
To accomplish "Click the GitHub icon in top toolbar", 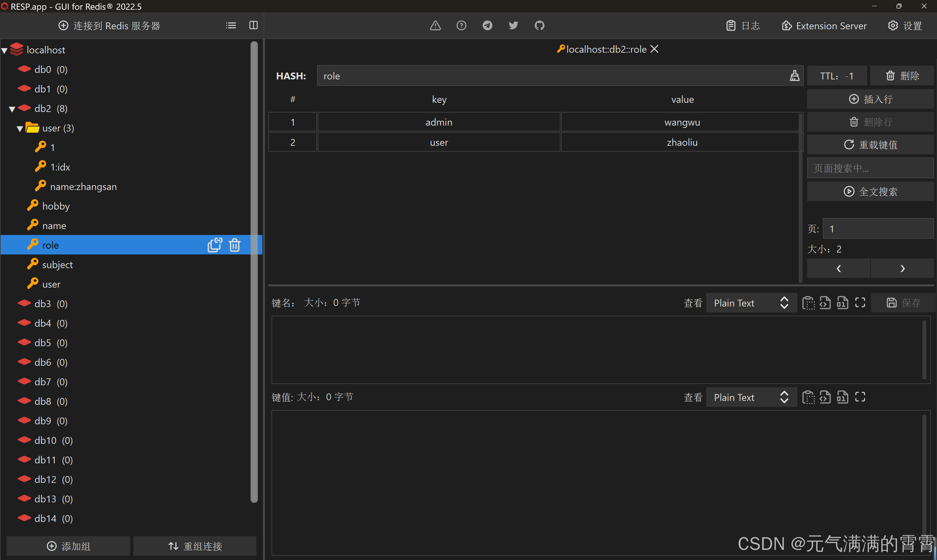I will coord(539,26).
